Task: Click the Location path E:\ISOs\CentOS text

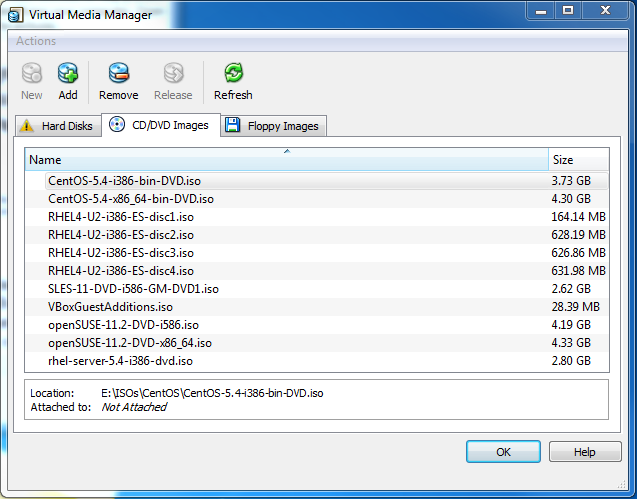Action: click(x=212, y=393)
